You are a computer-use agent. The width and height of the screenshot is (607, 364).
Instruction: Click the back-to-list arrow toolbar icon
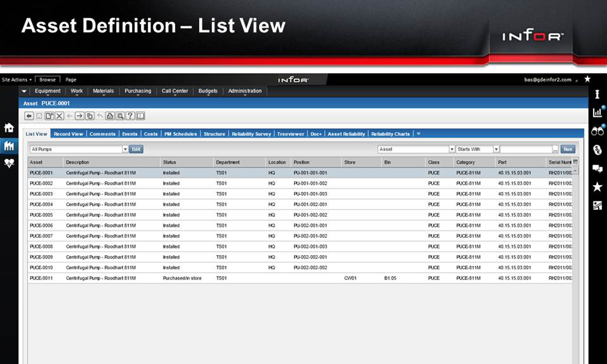point(29,116)
